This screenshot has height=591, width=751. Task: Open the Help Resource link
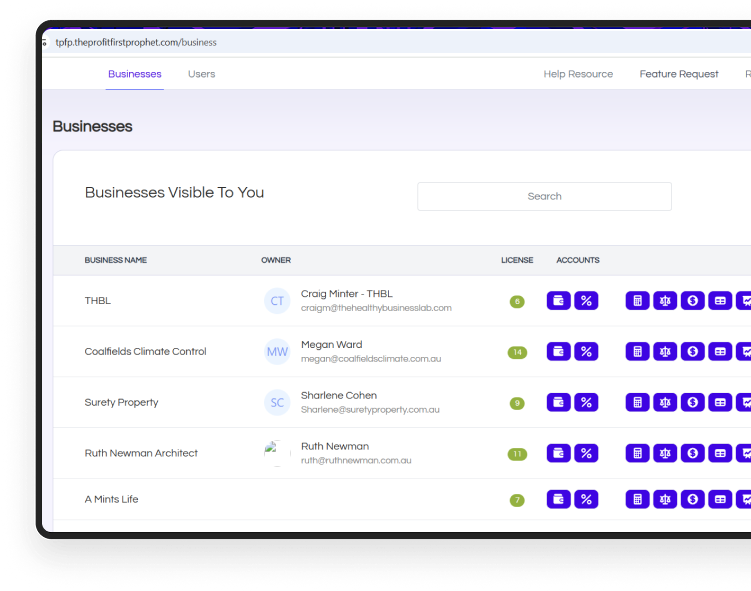[x=578, y=74]
